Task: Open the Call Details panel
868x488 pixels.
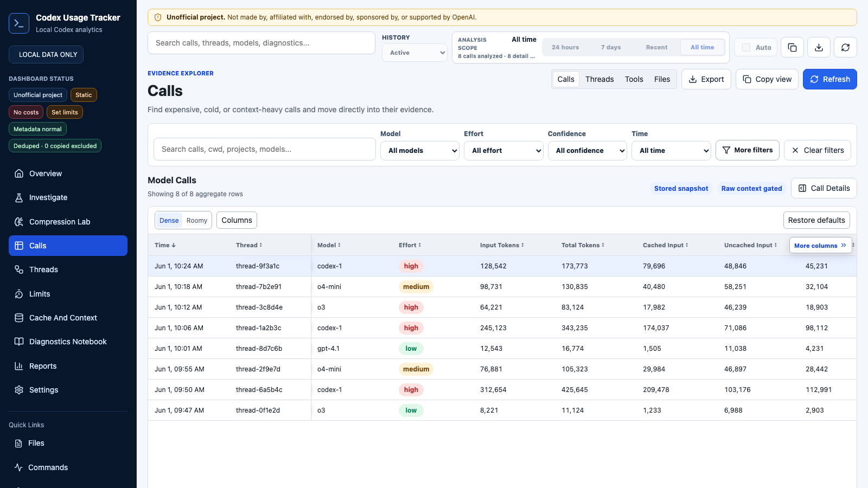Action: click(x=824, y=188)
